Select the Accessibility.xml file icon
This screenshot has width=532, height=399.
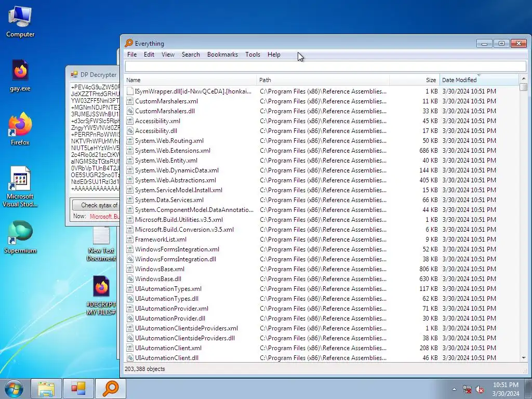pos(129,121)
